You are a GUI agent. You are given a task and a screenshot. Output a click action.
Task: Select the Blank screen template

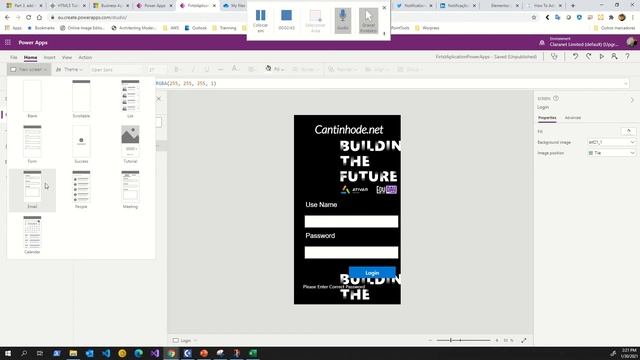(32, 99)
